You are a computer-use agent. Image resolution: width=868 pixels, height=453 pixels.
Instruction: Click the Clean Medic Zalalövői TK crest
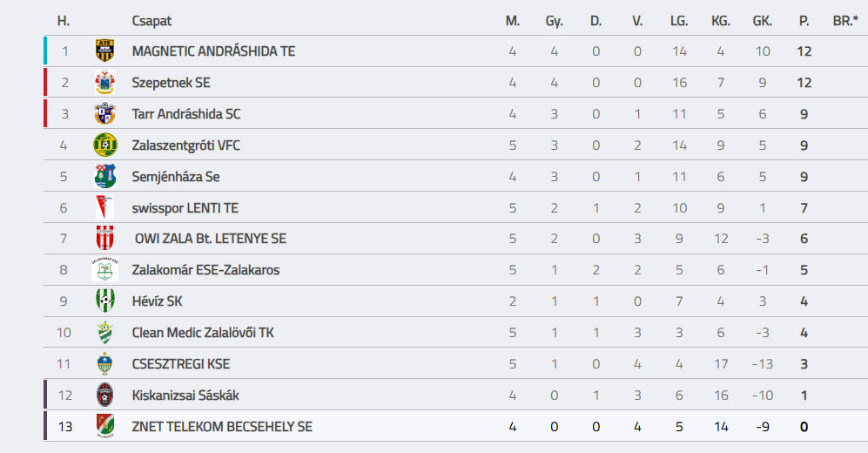click(104, 332)
